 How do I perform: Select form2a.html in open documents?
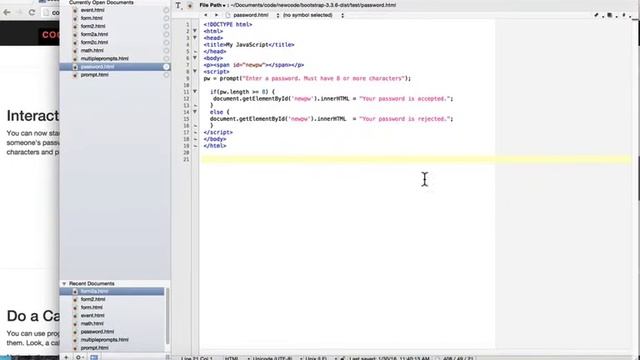pyautogui.click(x=94, y=35)
